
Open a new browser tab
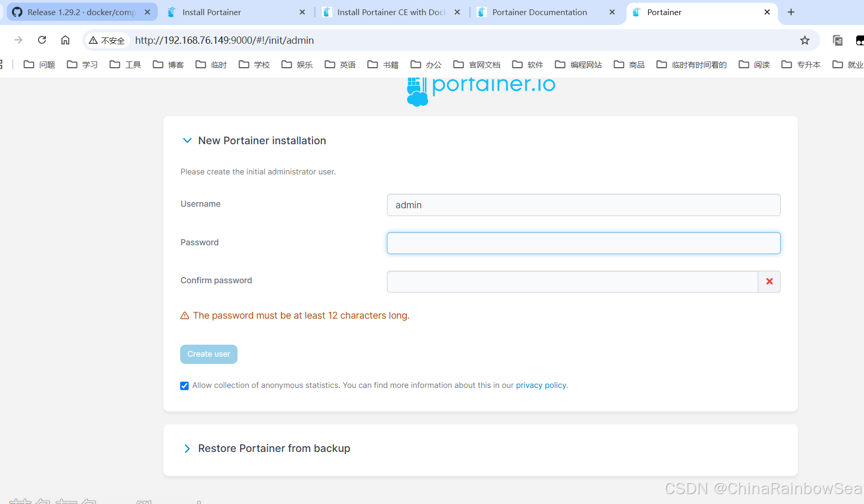(791, 12)
